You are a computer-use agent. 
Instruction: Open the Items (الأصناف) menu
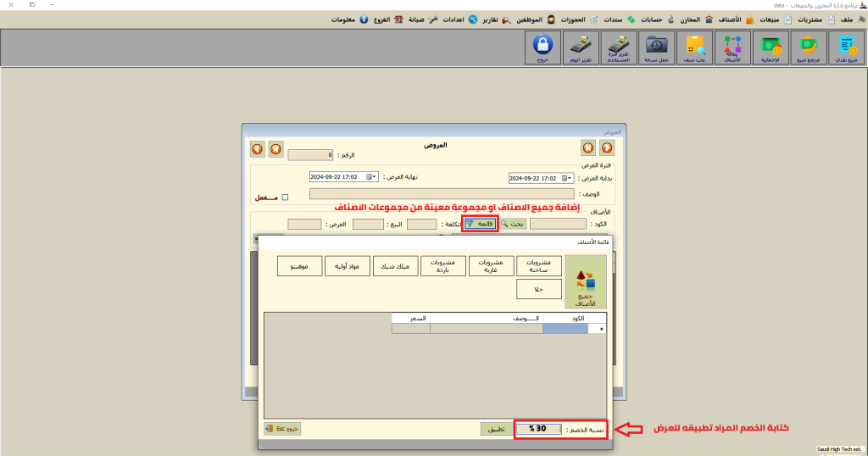pyautogui.click(x=730, y=19)
